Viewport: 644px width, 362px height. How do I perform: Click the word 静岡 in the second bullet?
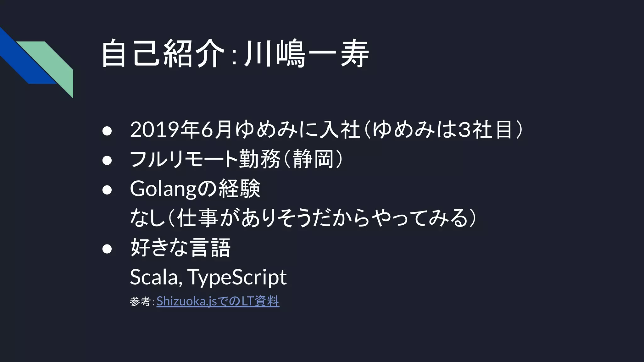(313, 159)
